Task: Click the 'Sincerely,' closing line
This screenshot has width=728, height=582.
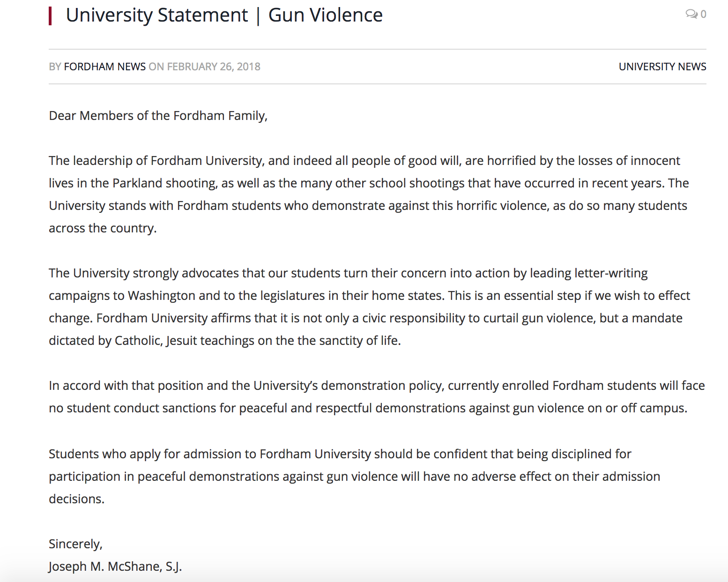Action: 75,544
